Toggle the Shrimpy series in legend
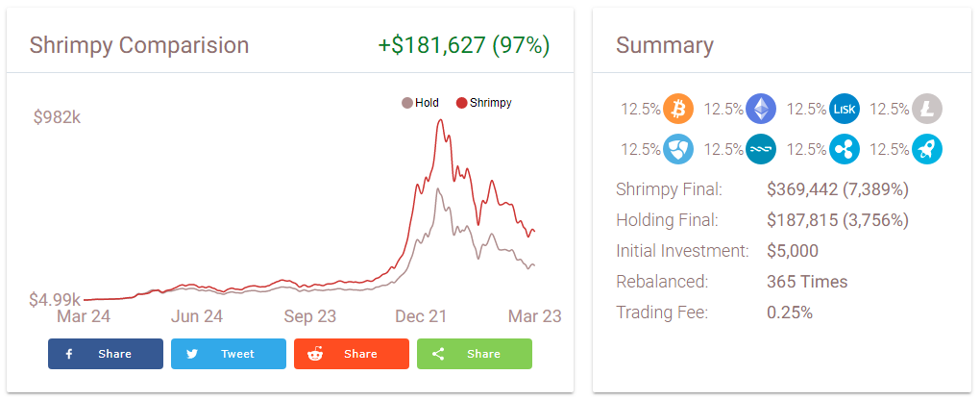This screenshot has height=400, width=980. 483,103
